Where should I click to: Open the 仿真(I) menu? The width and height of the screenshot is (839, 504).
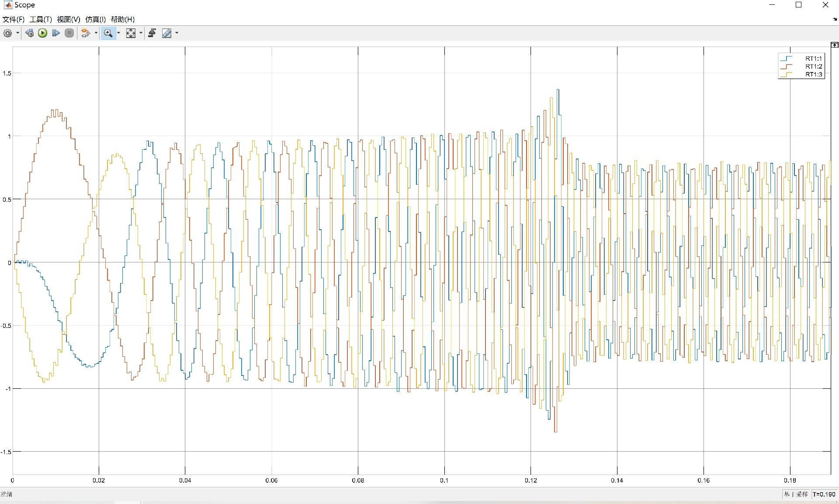point(96,19)
